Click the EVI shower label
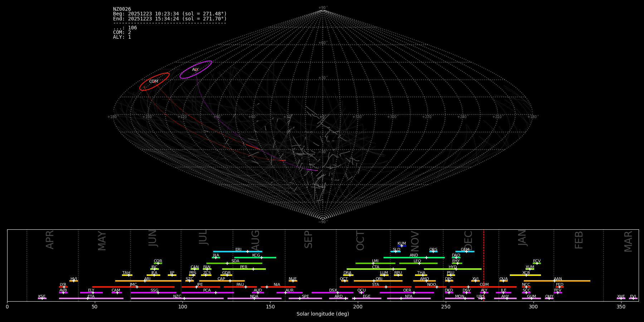The width and height of the screenshot is (644, 322). (x=633, y=297)
